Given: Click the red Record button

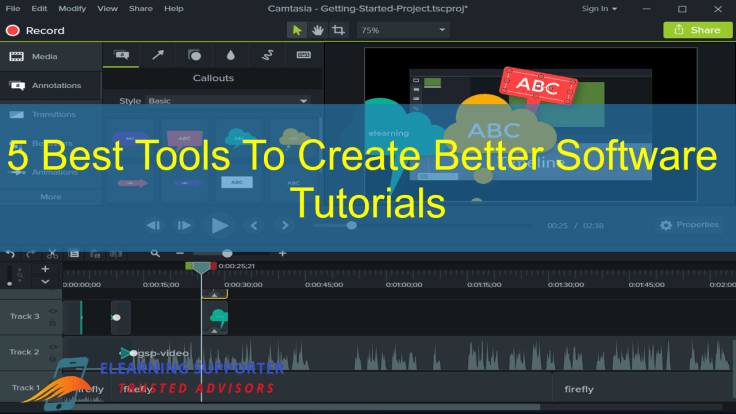Looking at the screenshot, I should (x=35, y=31).
